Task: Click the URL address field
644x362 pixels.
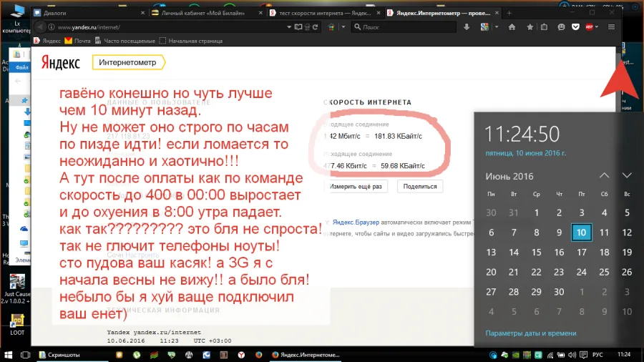Action: coord(170,27)
